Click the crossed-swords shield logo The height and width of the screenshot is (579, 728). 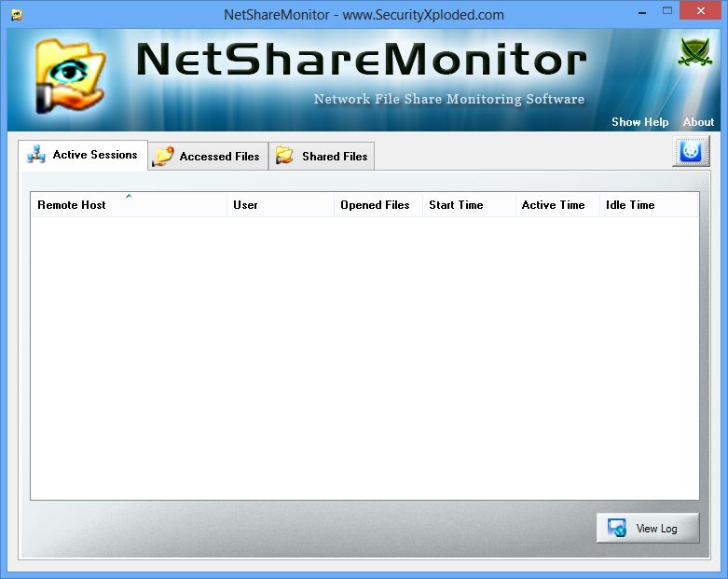[x=695, y=51]
